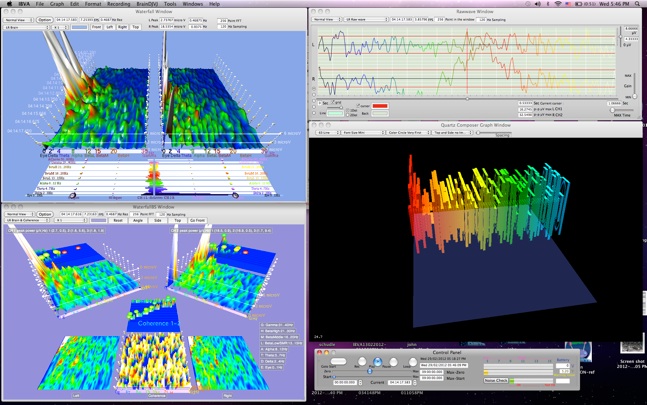This screenshot has width=647, height=405.
Task: Click the Gain vertical slider in Rawwave Window
Action: (x=635, y=86)
